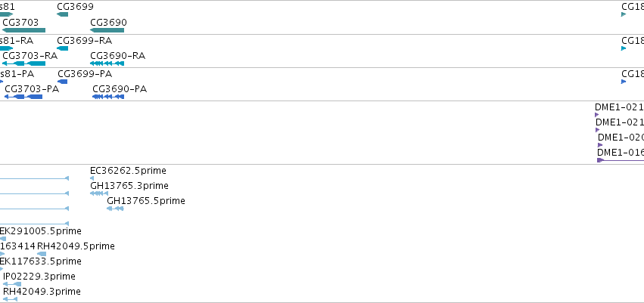Screen dimensions: 644x303
Task: Select the GH13765.5prime EST feature
Action: pyautogui.click(x=115, y=209)
